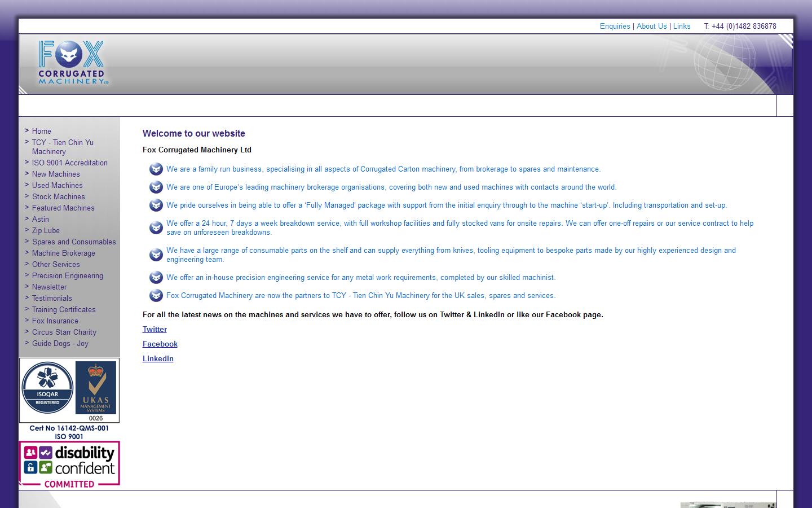This screenshot has width=812, height=508.
Task: Click fox bullet icon beside family run business
Action: [x=156, y=169]
